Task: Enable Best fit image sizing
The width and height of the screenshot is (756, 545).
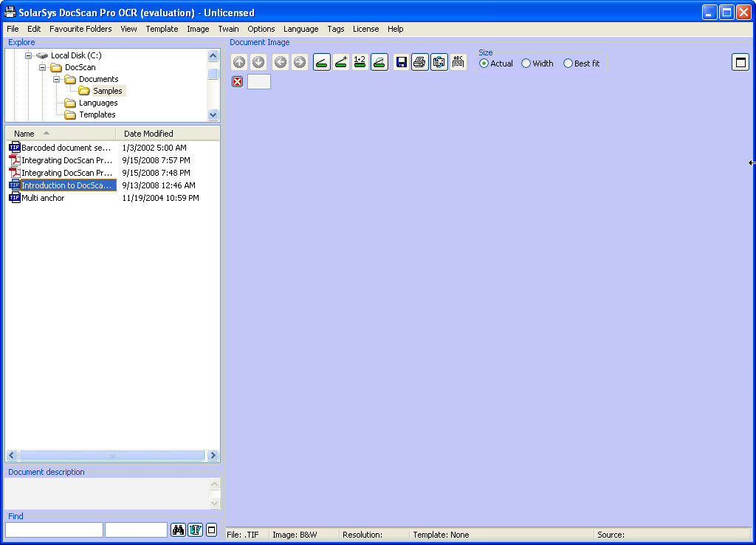Action: [x=567, y=64]
